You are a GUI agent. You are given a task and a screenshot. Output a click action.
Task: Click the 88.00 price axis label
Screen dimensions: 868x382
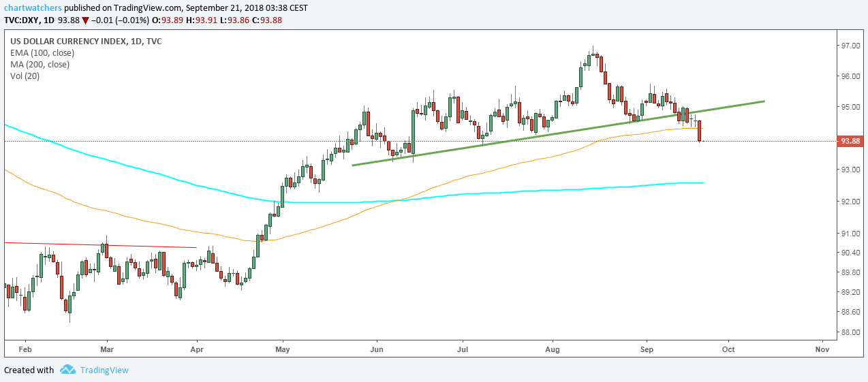coord(850,332)
